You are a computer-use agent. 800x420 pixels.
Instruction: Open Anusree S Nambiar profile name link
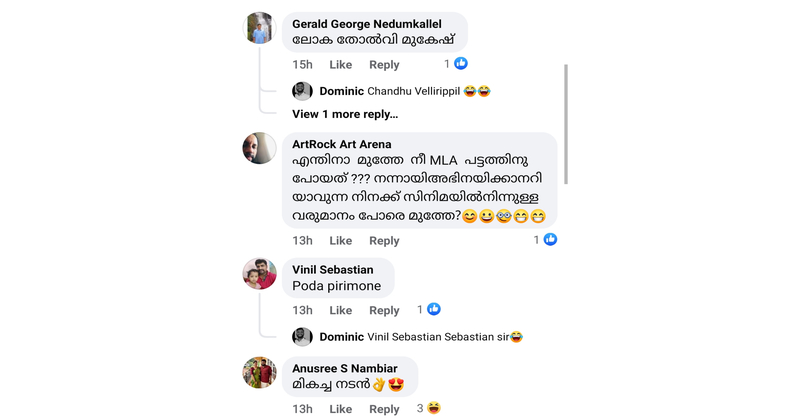344,368
